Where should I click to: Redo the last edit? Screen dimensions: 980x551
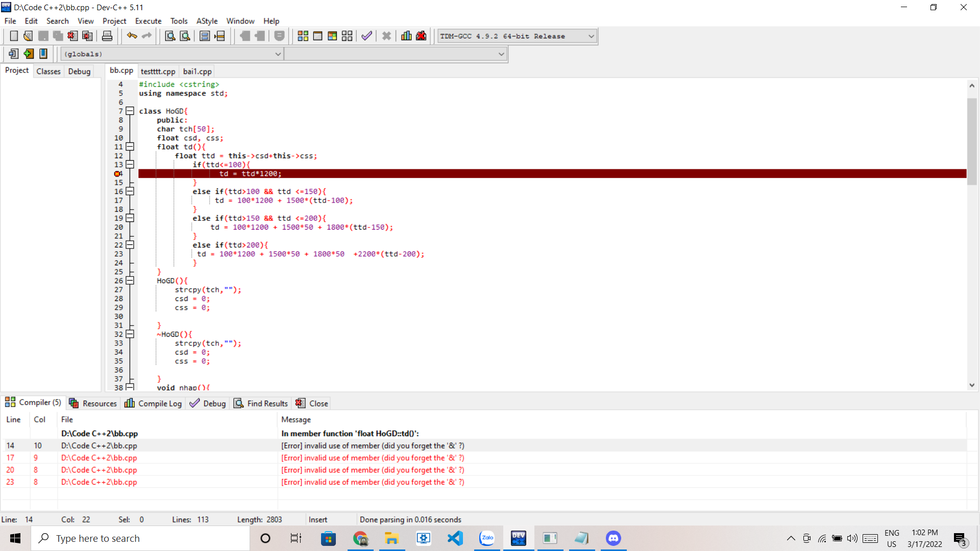pyautogui.click(x=146, y=36)
